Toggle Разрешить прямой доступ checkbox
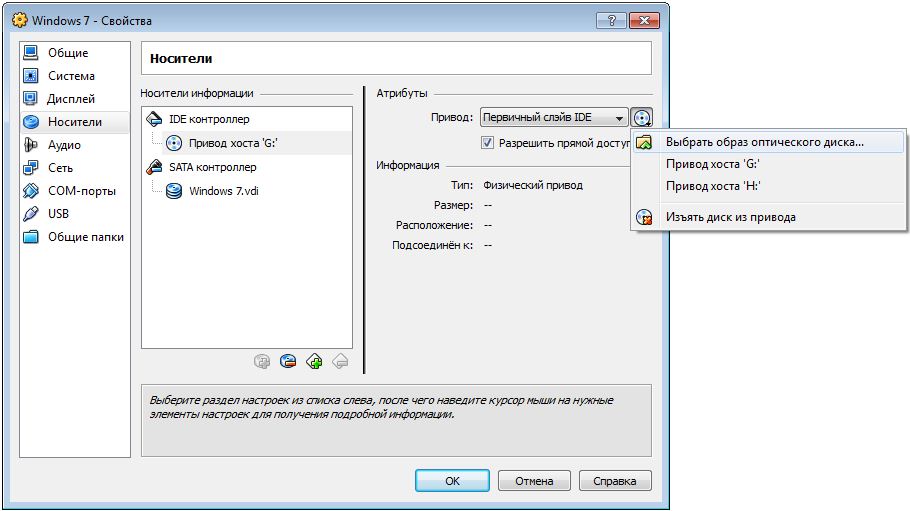 [x=488, y=143]
